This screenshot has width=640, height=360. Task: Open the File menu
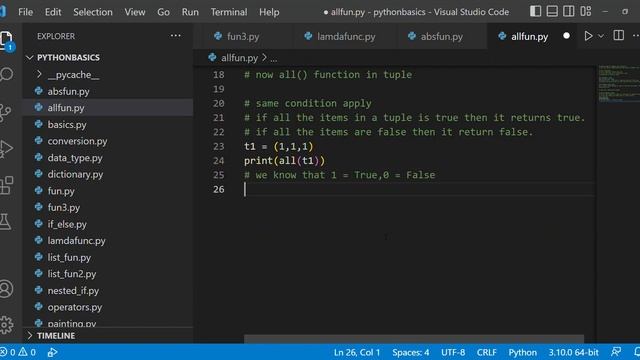25,12
